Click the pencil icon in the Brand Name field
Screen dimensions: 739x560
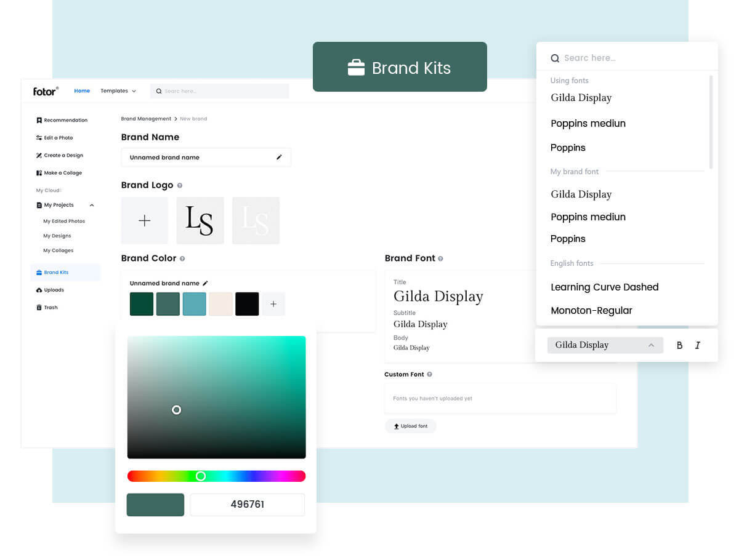click(x=279, y=158)
